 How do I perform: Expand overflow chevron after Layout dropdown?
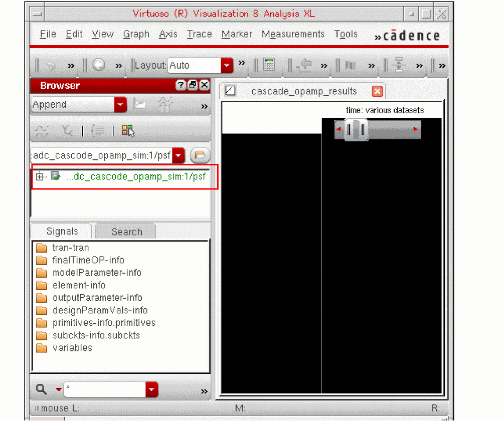pyautogui.click(x=242, y=63)
